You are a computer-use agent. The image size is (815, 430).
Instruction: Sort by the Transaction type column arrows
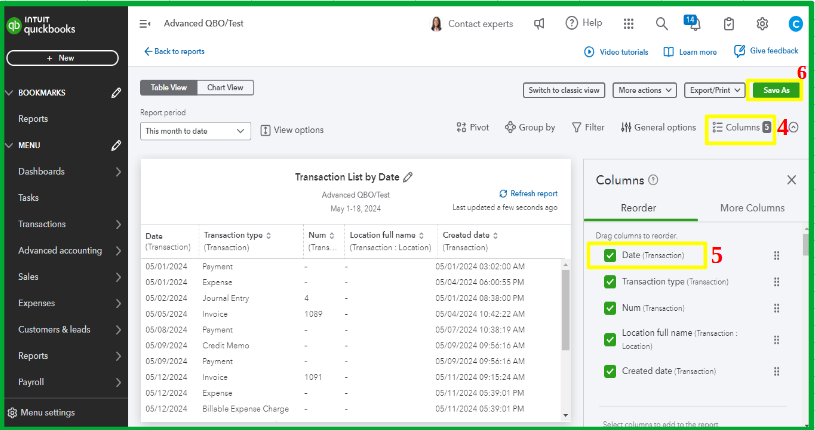click(268, 236)
